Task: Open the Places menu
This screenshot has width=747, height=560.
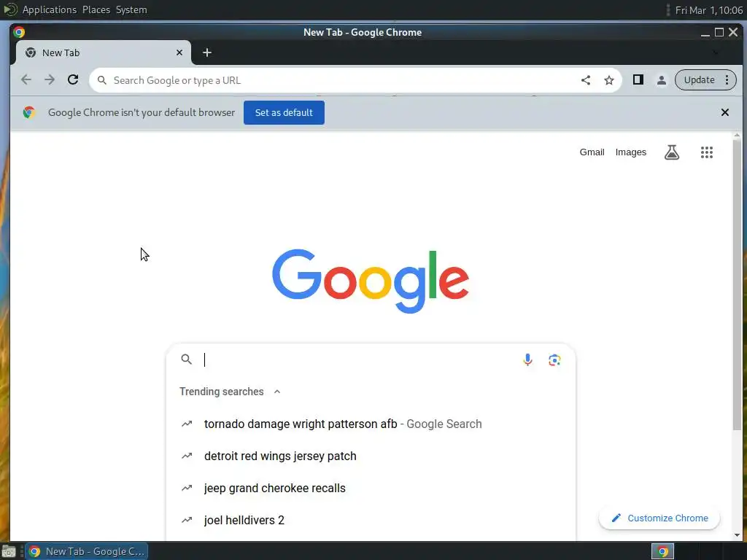Action: click(96, 9)
